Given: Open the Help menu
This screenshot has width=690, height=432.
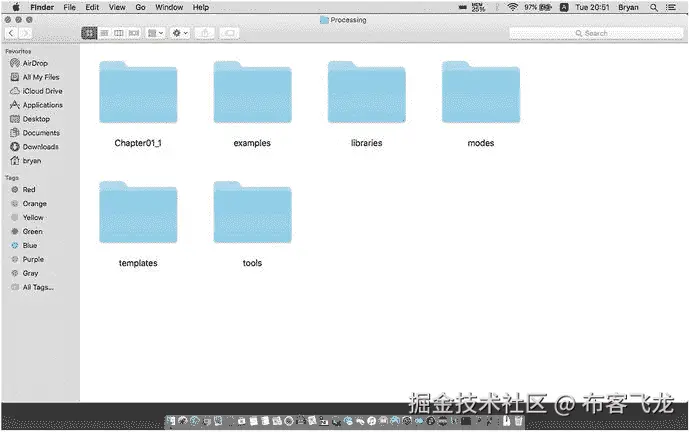Looking at the screenshot, I should [x=201, y=7].
